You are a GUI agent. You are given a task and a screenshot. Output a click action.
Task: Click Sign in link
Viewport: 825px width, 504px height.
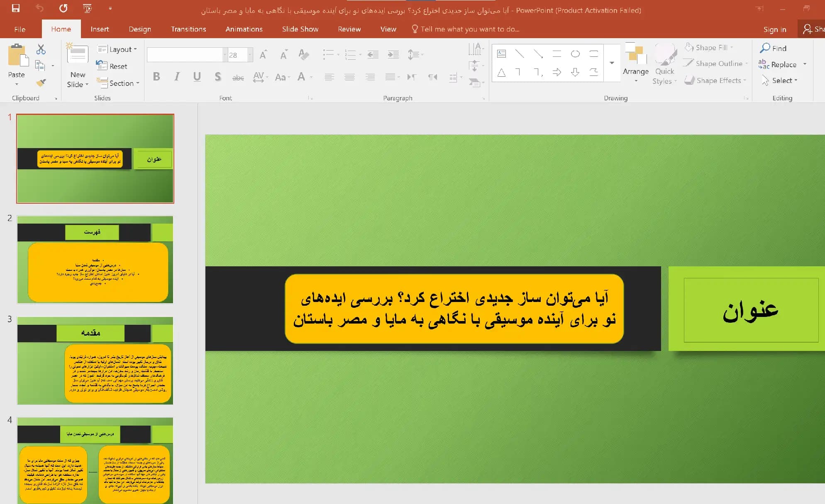pyautogui.click(x=774, y=29)
